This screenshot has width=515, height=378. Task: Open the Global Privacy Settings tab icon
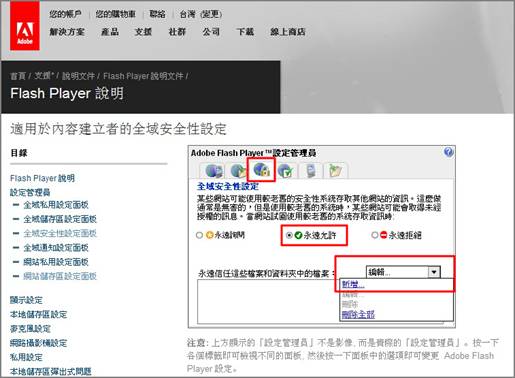pyautogui.click(x=213, y=170)
